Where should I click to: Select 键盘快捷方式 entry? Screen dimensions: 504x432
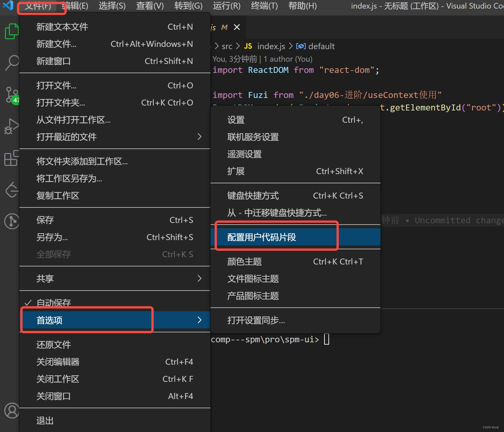pyautogui.click(x=253, y=195)
